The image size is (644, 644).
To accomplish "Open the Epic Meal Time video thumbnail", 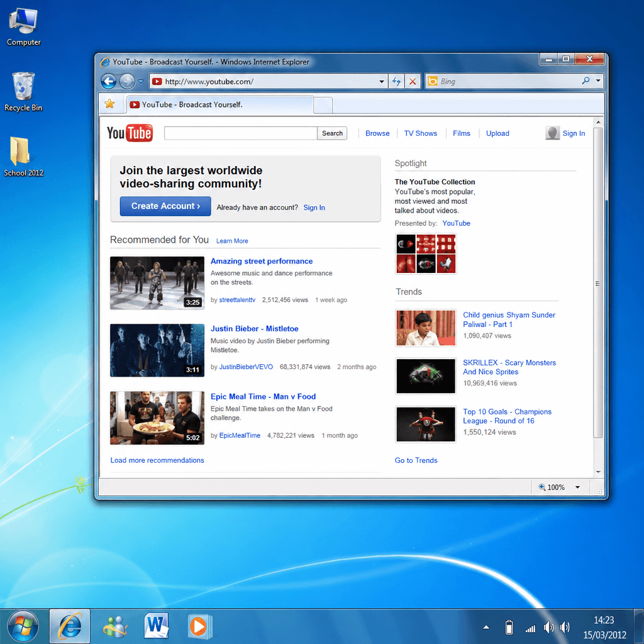I will [x=157, y=418].
